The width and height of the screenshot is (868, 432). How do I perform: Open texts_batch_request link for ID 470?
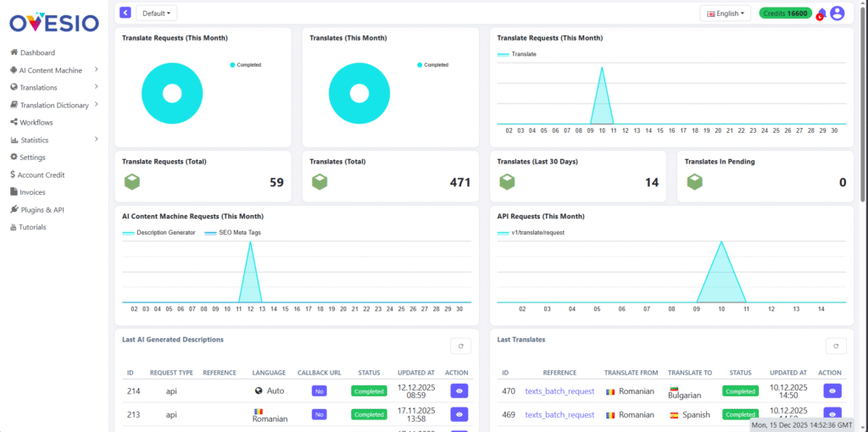[559, 391]
